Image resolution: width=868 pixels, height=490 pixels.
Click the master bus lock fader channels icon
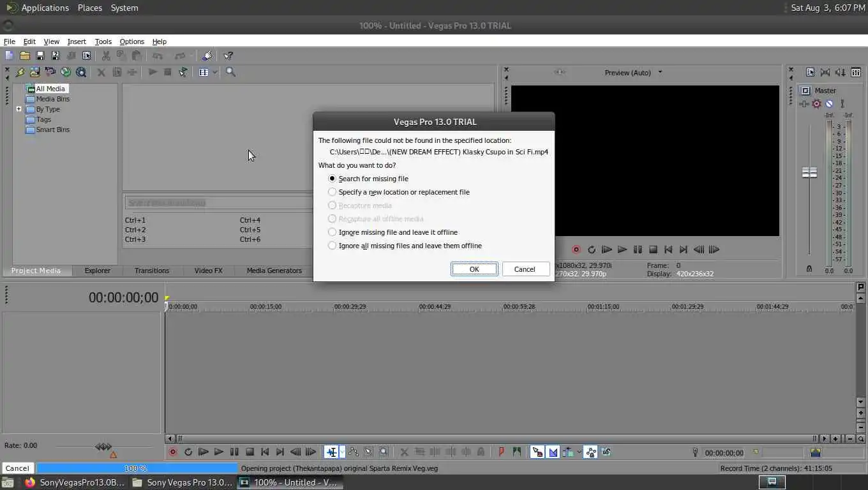tap(809, 269)
